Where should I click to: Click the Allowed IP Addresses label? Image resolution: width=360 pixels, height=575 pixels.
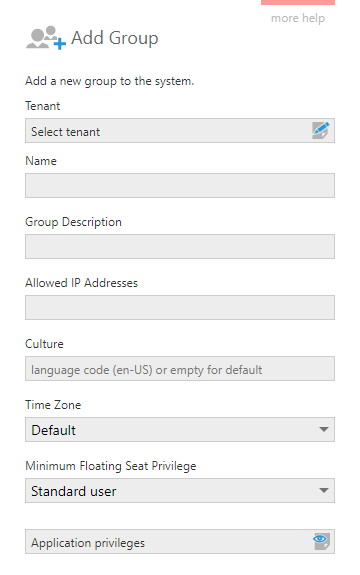(x=81, y=283)
